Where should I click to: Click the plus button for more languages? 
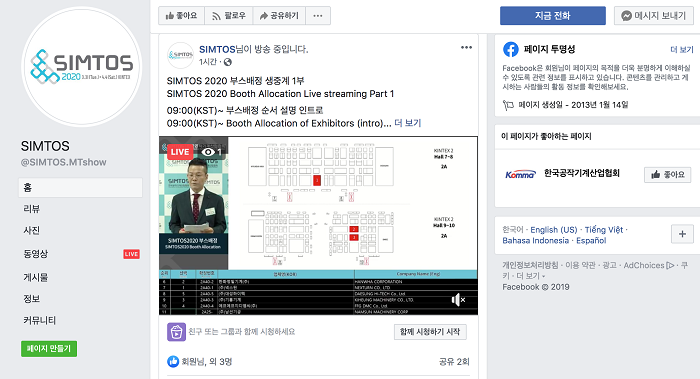pyautogui.click(x=682, y=234)
